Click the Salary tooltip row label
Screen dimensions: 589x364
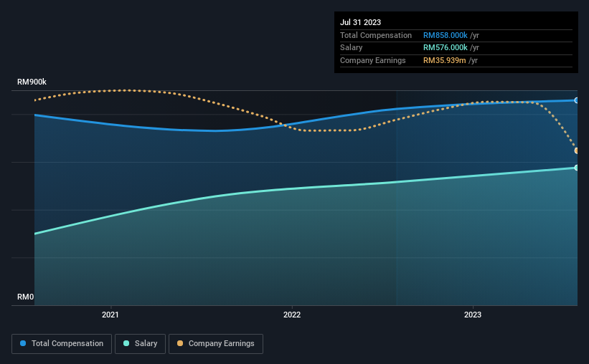pos(352,48)
